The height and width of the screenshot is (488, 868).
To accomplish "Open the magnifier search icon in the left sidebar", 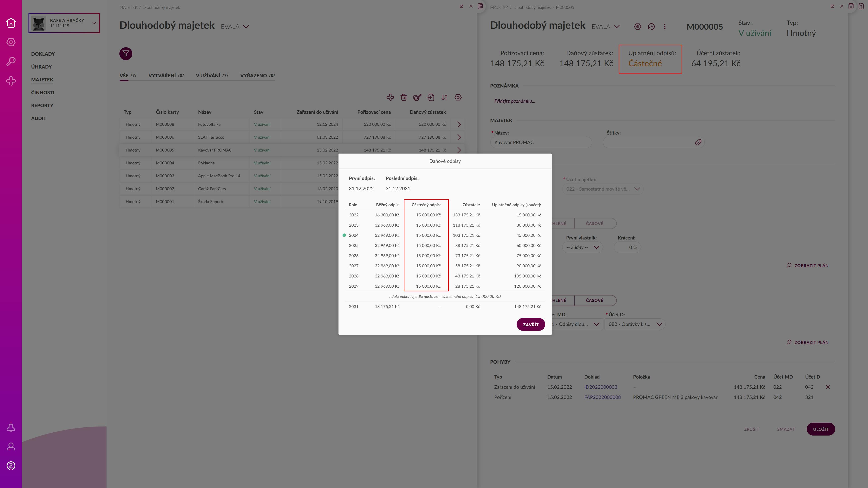I will click(11, 61).
